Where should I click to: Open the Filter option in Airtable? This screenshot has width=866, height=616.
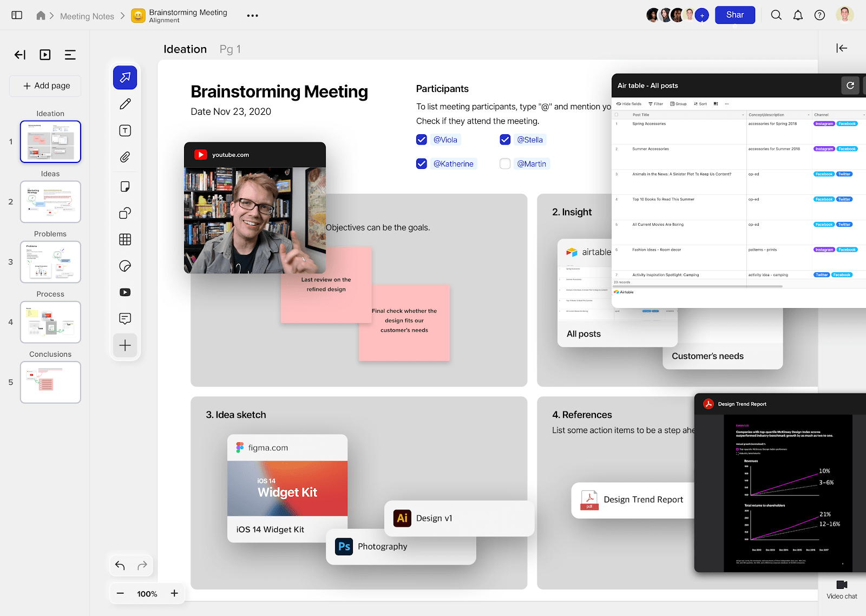[655, 104]
